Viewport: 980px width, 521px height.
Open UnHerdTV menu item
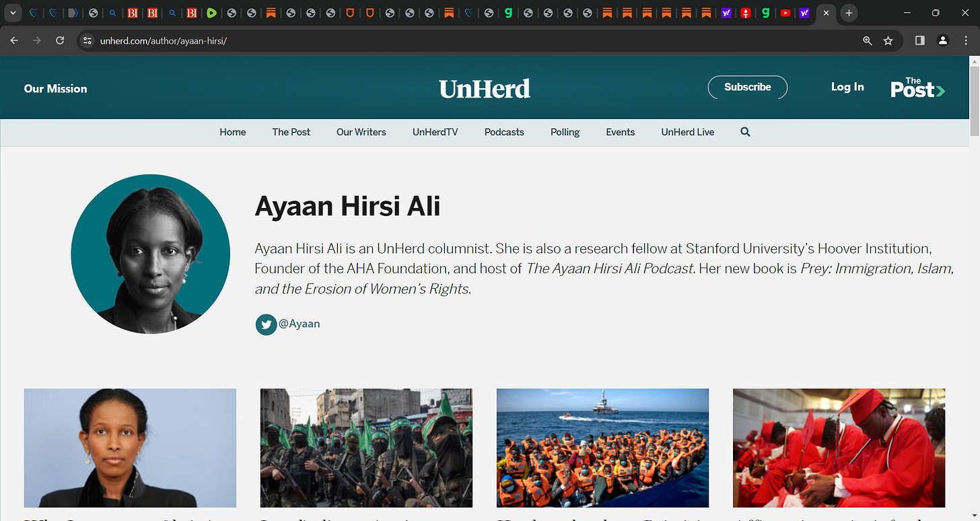coord(435,132)
